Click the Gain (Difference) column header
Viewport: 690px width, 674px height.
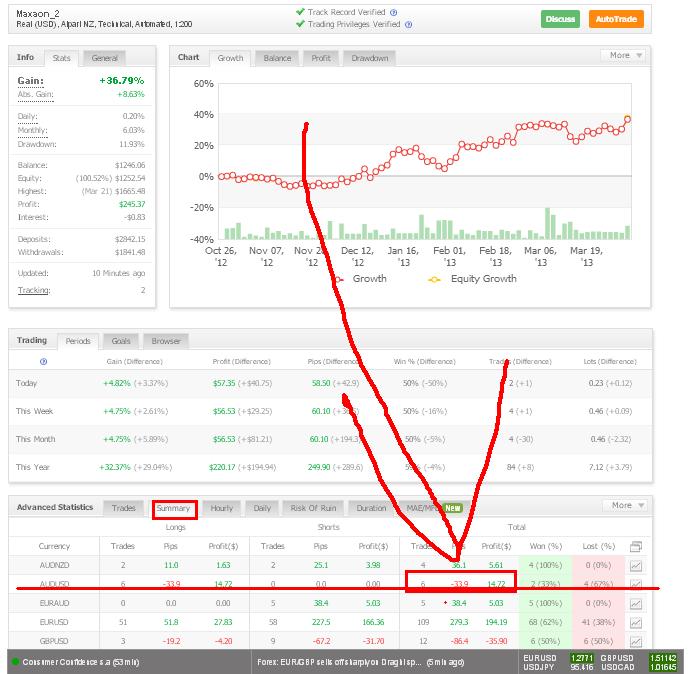click(x=135, y=362)
